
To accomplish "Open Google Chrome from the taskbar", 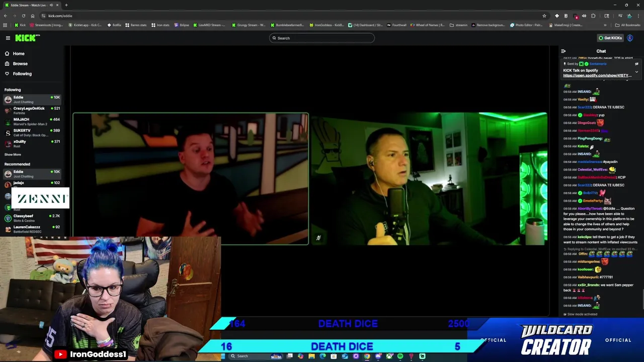I will (367, 356).
